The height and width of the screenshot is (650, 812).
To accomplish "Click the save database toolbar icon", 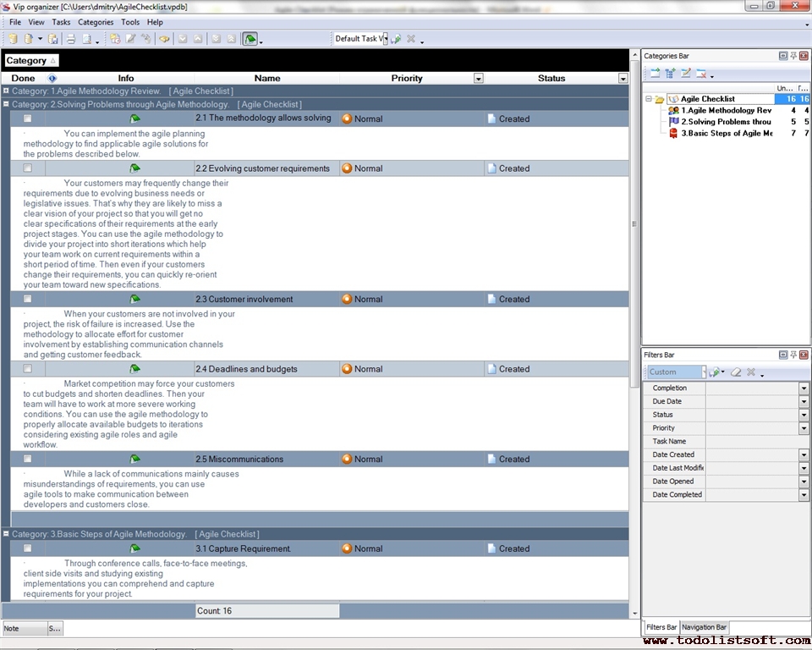I will pyautogui.click(x=53, y=39).
